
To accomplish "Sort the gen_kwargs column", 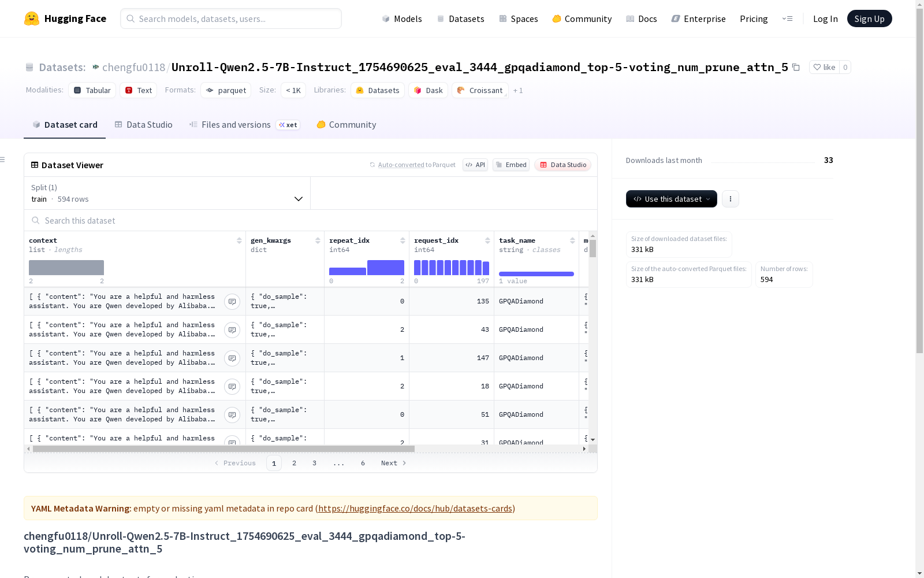I will pyautogui.click(x=318, y=240).
